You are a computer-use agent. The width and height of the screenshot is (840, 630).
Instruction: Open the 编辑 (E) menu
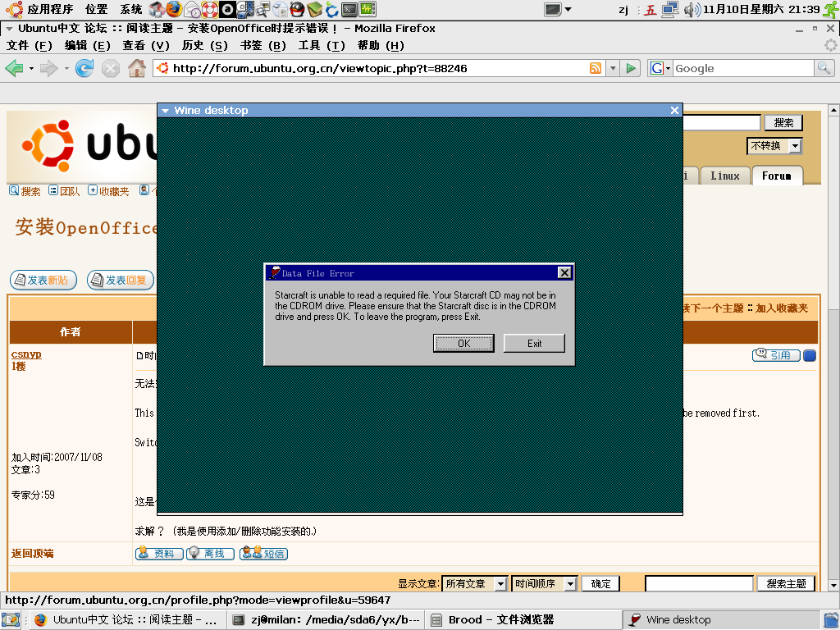coord(87,46)
